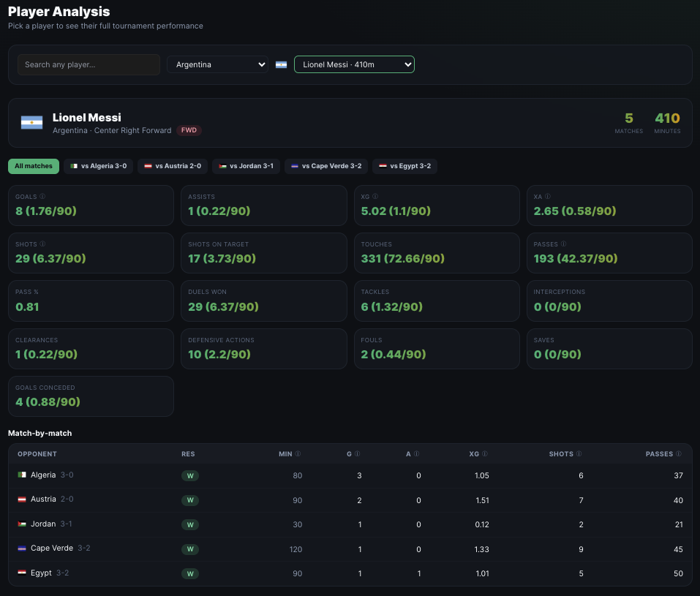Click the Goals info icon
The width and height of the screenshot is (700, 596).
(x=42, y=197)
